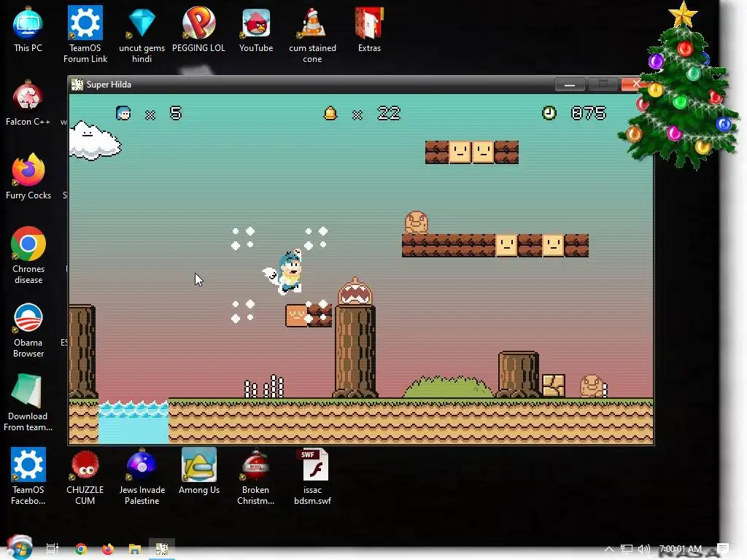Viewport: 747px width, 560px height.
Task: Open the TeamOS Forum Link shortcut
Action: coord(85,34)
